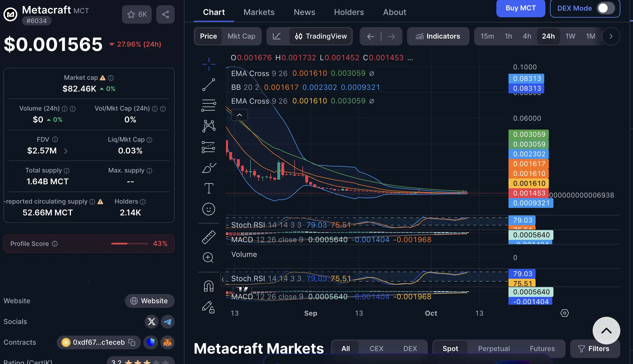Switch to the Markets tab
Viewport: 633px width, 364px height.
tap(259, 12)
